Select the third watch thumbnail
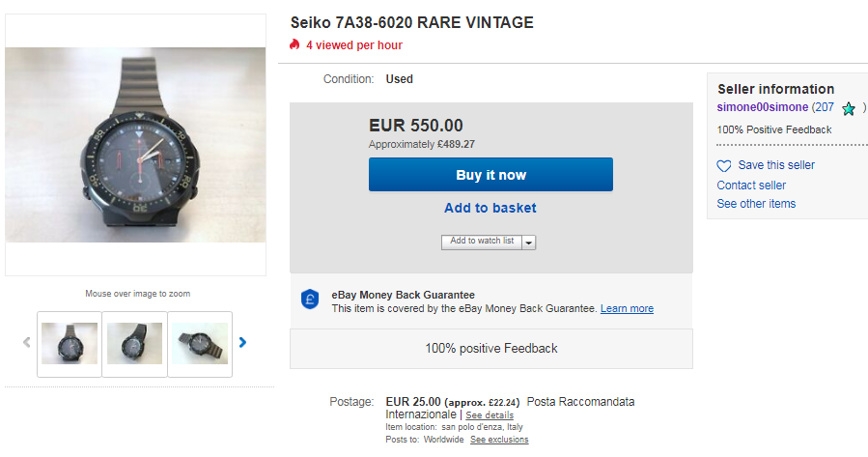 (x=200, y=343)
